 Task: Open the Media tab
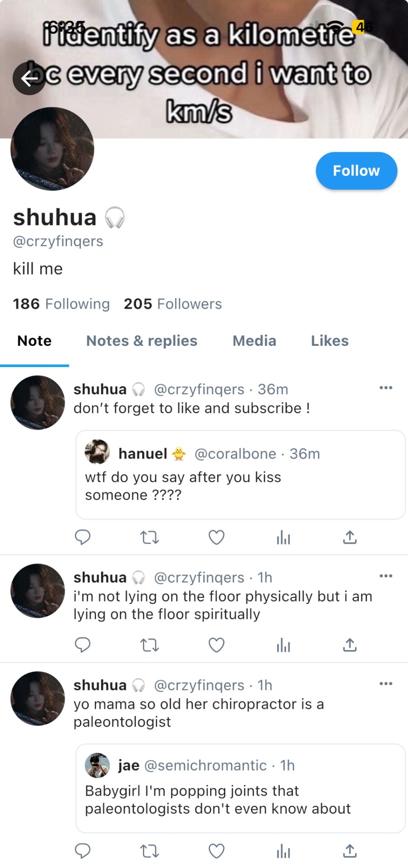(x=254, y=341)
